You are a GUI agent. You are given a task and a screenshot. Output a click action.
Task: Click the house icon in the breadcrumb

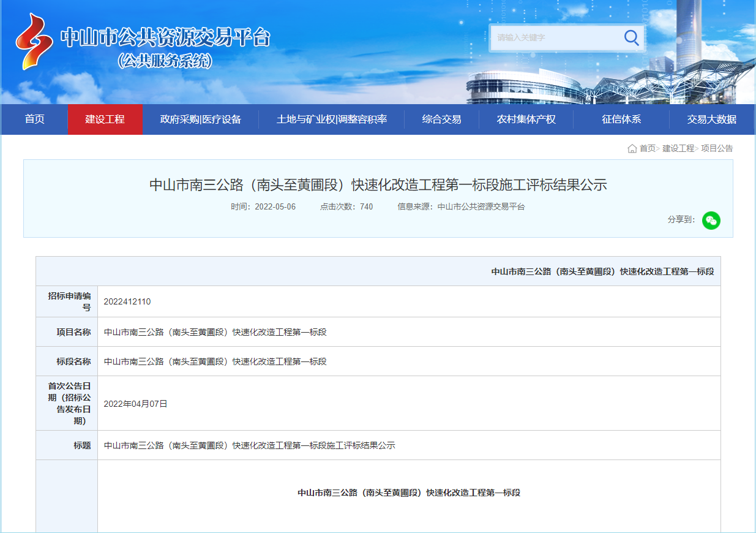pyautogui.click(x=632, y=149)
